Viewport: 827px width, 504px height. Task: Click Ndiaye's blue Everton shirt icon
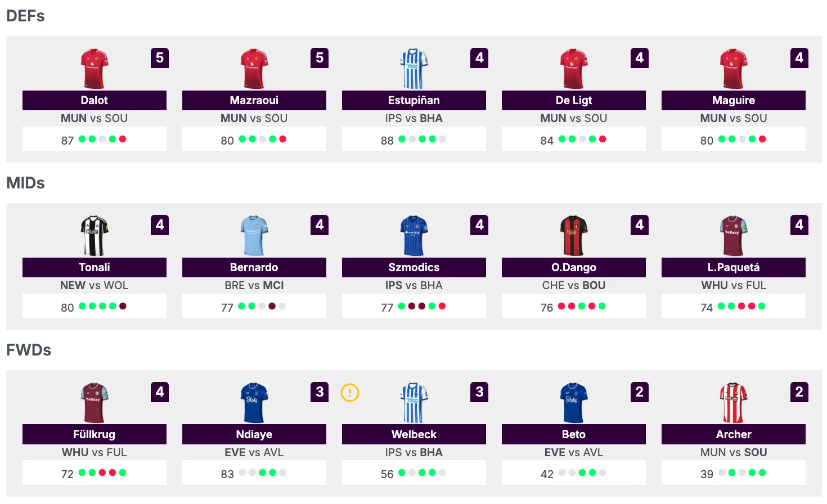coord(254,403)
